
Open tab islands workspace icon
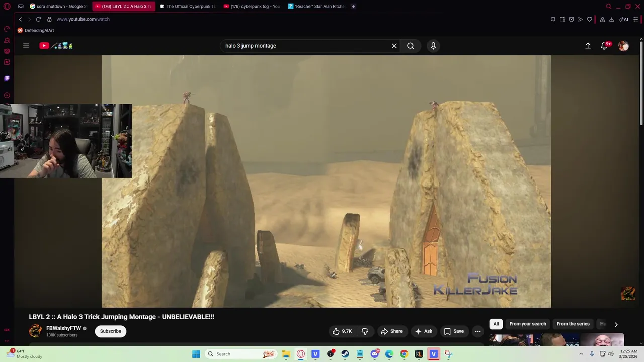point(21,6)
